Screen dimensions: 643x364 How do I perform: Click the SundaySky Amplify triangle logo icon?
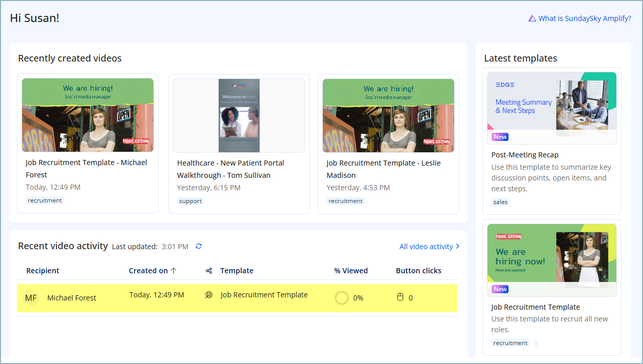532,18
